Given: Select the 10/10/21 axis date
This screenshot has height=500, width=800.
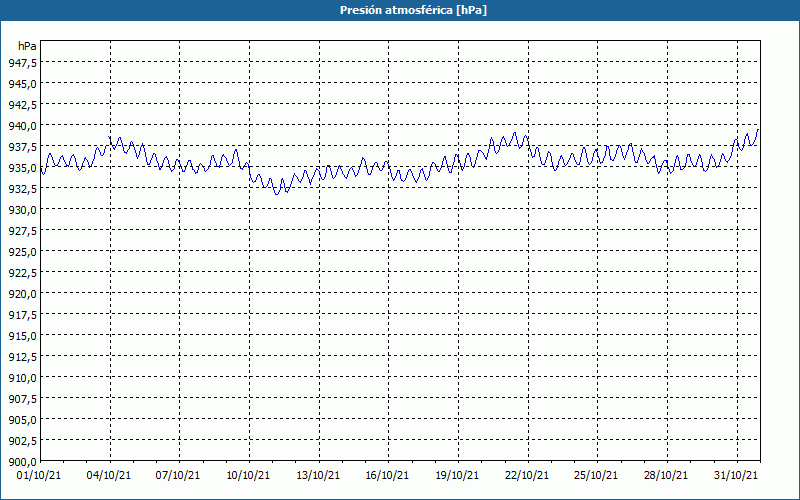Looking at the screenshot, I should pos(248,476).
